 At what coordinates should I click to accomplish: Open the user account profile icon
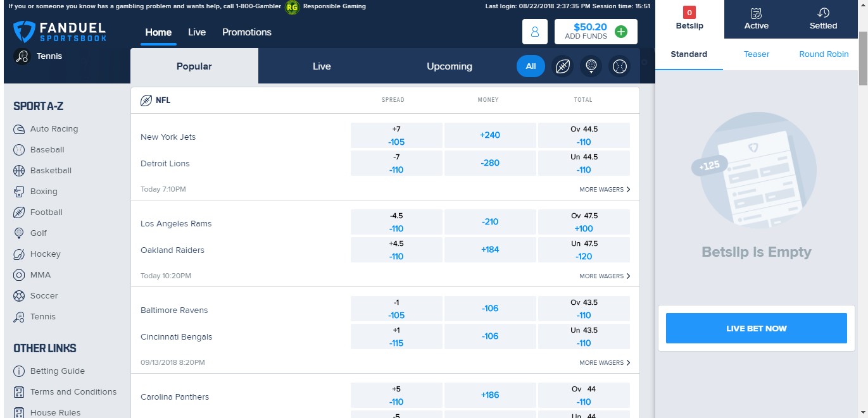point(535,32)
